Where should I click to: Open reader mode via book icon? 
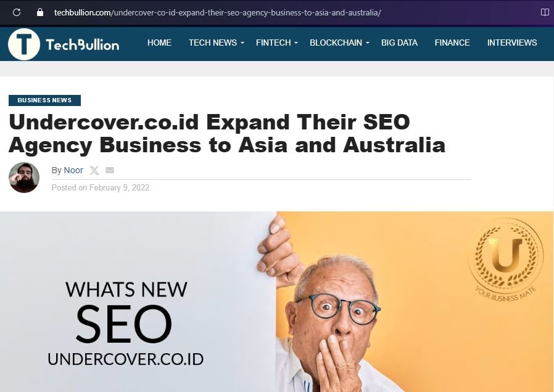[545, 12]
